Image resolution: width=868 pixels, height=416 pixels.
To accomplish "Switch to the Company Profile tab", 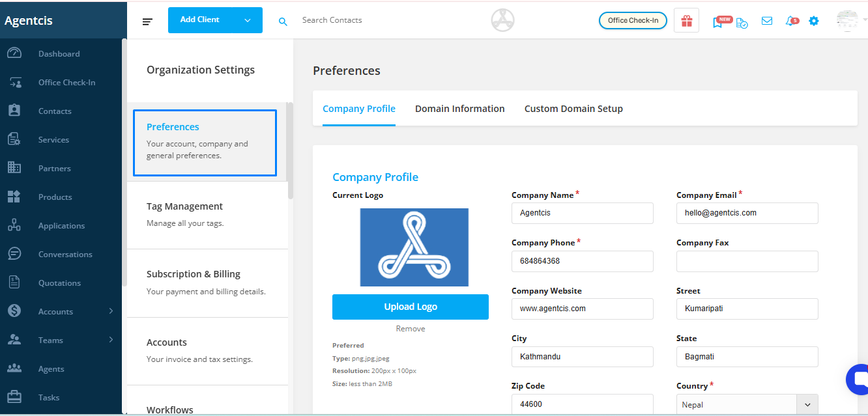I will [359, 109].
